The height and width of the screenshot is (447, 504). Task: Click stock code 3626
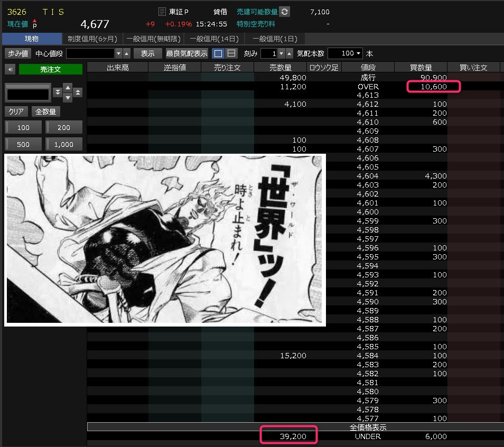17,12
